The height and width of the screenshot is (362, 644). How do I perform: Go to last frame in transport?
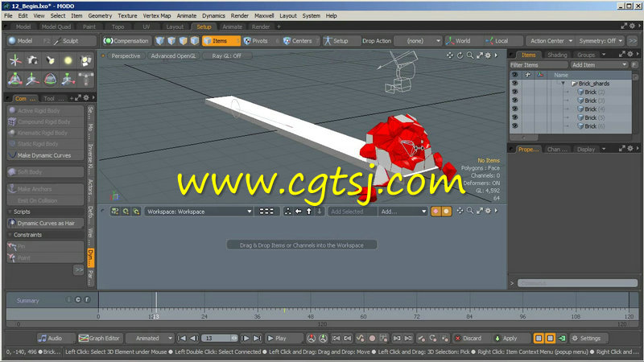[x=257, y=338]
